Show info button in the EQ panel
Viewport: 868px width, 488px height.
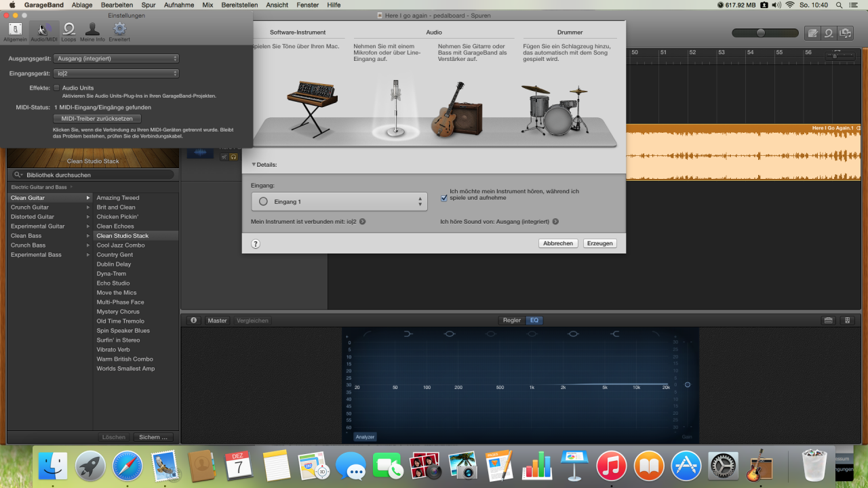pos(193,321)
